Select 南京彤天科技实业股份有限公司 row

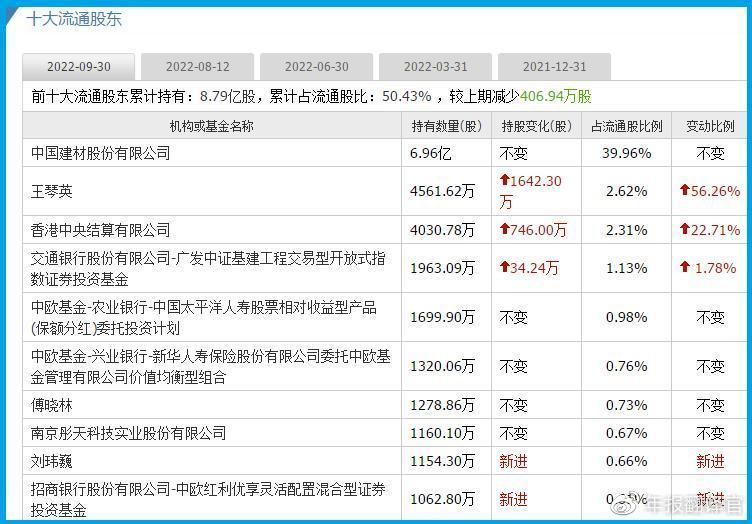tap(128, 433)
